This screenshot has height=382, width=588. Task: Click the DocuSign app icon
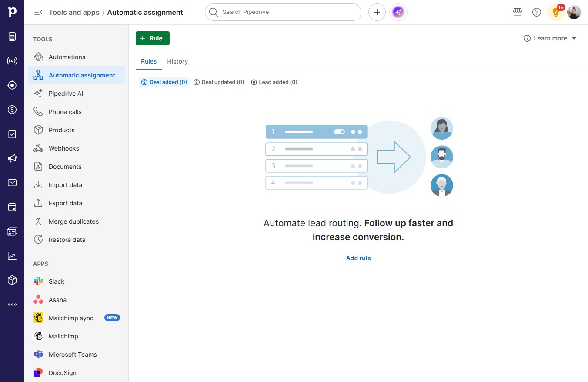(x=38, y=373)
